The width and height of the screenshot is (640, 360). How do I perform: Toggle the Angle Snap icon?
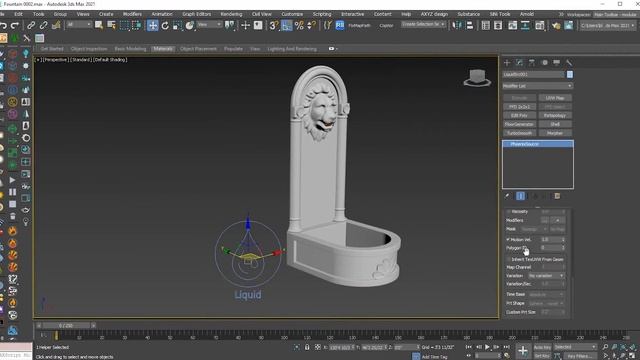click(x=287, y=25)
